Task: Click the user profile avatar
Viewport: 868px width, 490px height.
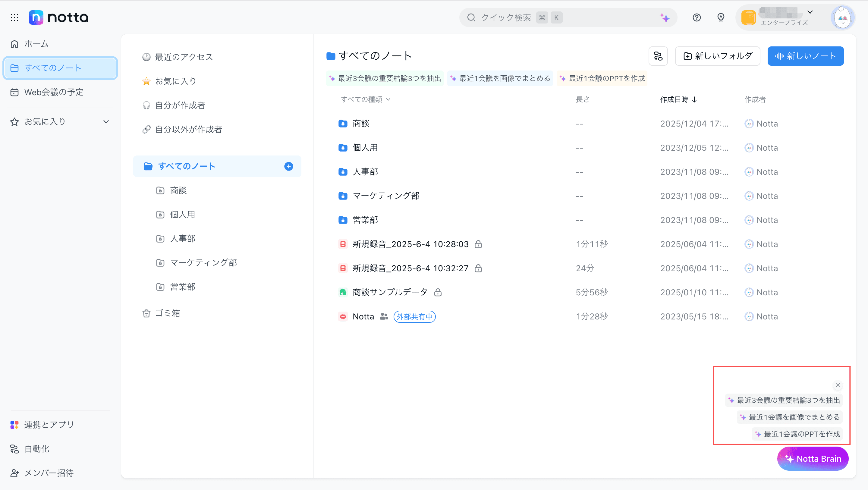Action: 842,17
